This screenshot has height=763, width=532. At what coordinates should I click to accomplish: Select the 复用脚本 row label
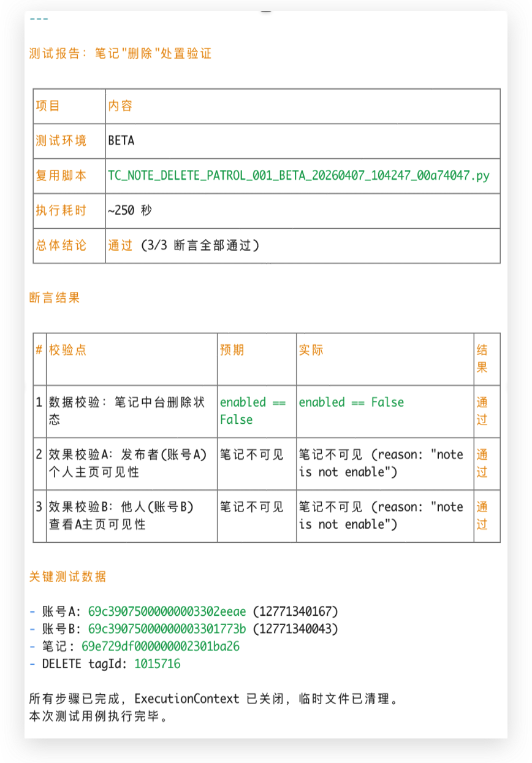click(x=61, y=175)
